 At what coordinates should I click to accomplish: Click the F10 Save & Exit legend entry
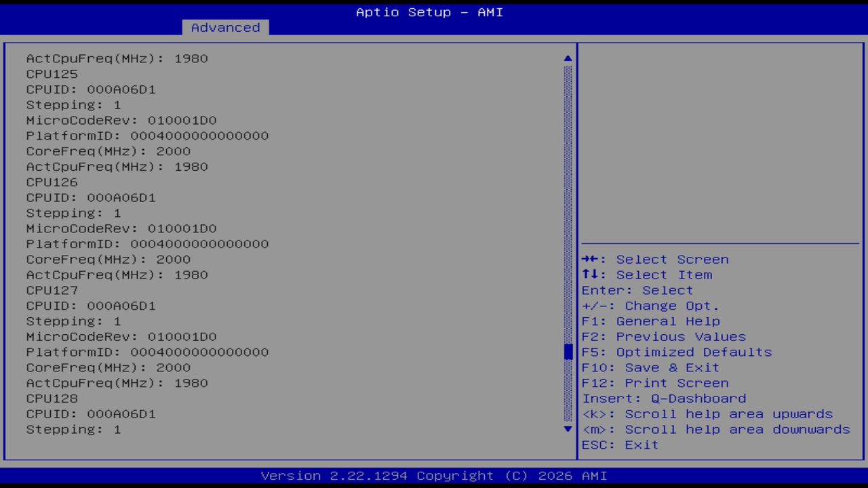pyautogui.click(x=650, y=367)
